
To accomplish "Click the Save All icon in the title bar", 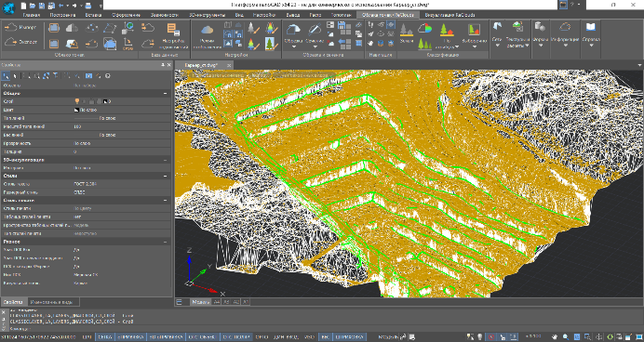I will [51, 6].
